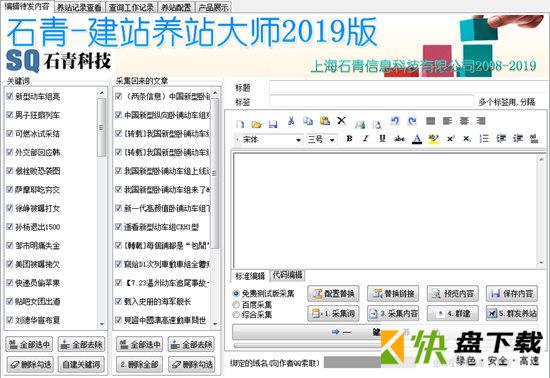Click the 3.采集内容 button
Viewport: 550px width, 378px height.
pyautogui.click(x=393, y=313)
